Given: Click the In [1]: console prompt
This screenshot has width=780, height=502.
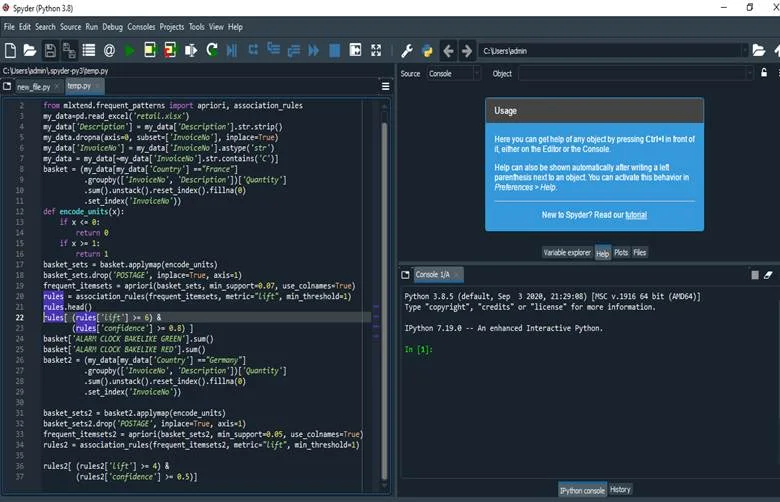Looking at the screenshot, I should click(418, 349).
